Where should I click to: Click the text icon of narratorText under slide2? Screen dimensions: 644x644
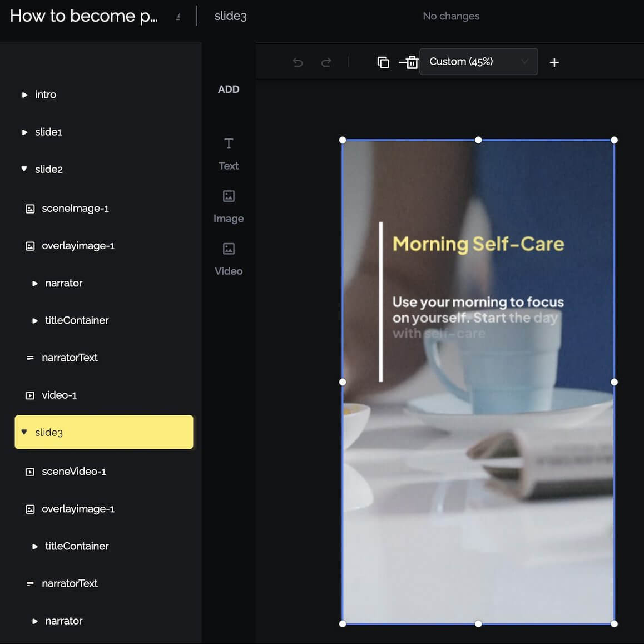click(30, 358)
